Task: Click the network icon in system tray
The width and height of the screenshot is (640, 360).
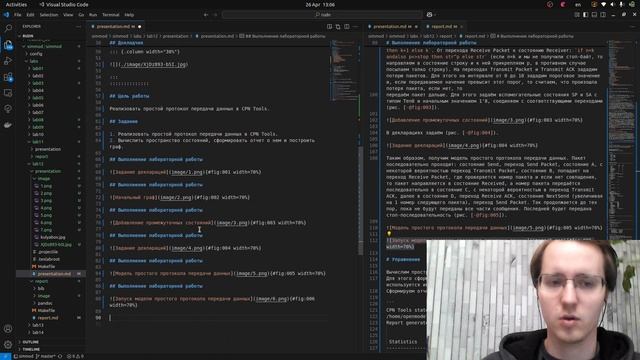Action: click(603, 4)
